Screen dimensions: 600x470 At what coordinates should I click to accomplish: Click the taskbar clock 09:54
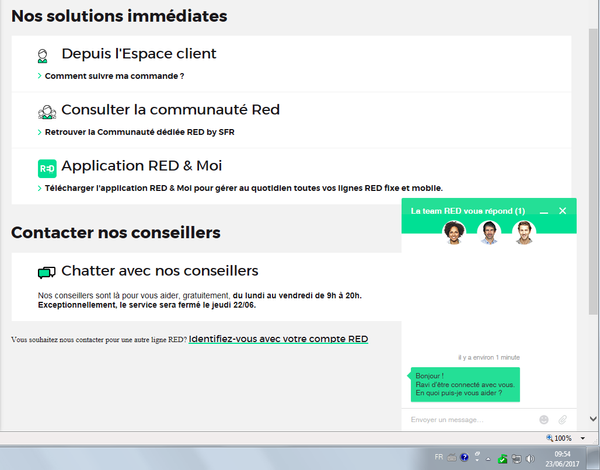(562, 454)
